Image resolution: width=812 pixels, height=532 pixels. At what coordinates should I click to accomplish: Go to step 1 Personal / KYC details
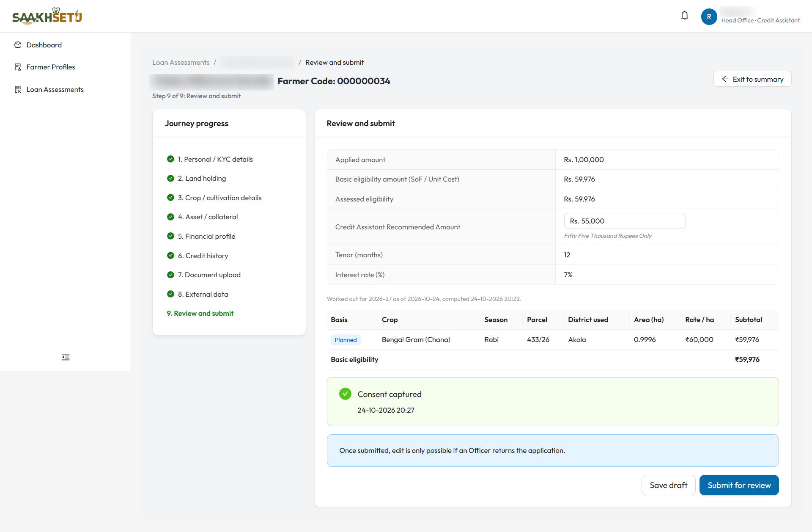pos(215,159)
